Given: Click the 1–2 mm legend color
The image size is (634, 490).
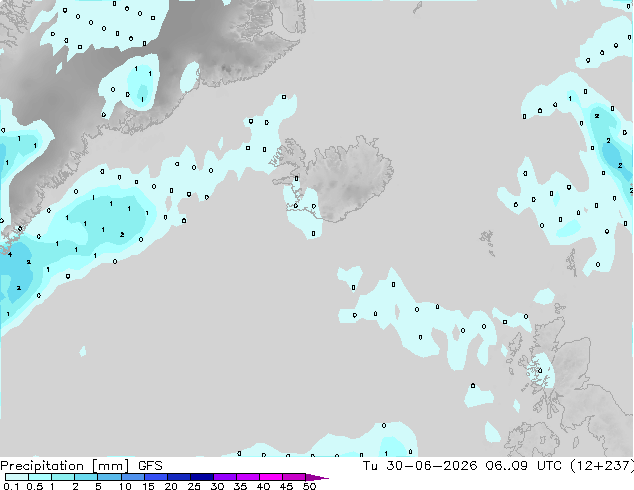Looking at the screenshot, I should 63,477.
